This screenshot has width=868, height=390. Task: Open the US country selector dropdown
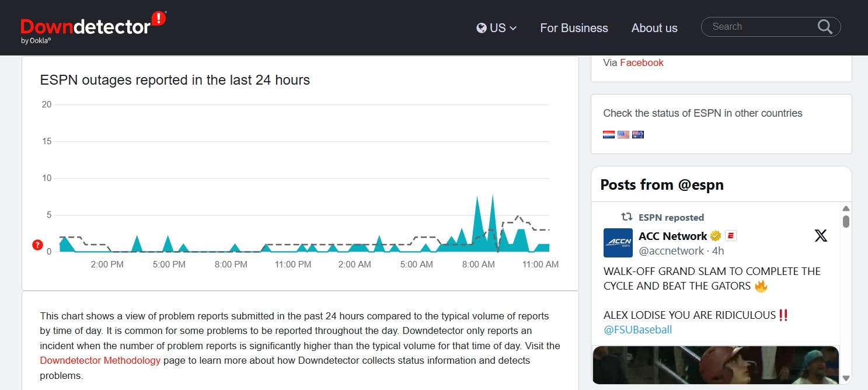point(497,28)
